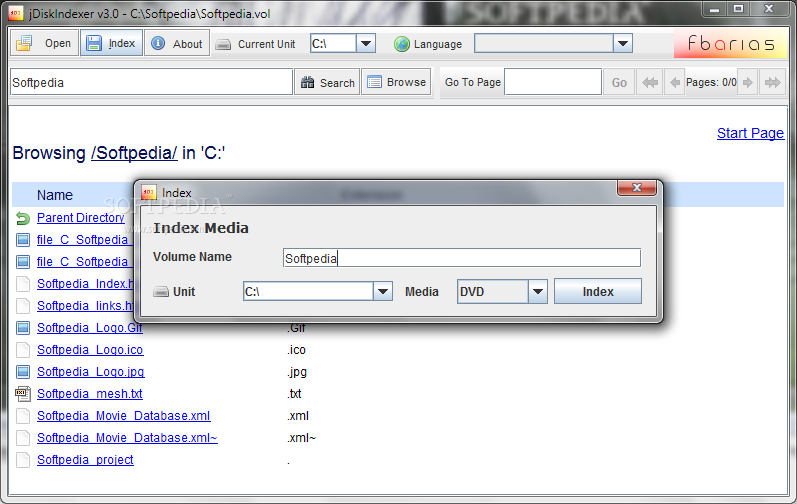Open the Softpedia_Logo.Gif file link
797x504 pixels.
pyautogui.click(x=89, y=328)
